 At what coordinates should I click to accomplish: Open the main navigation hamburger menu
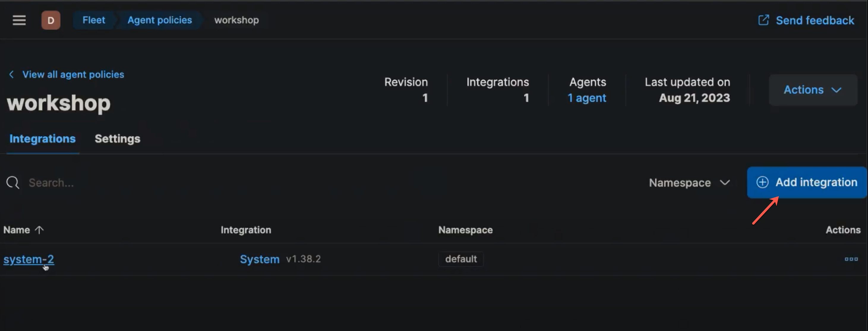[19, 20]
